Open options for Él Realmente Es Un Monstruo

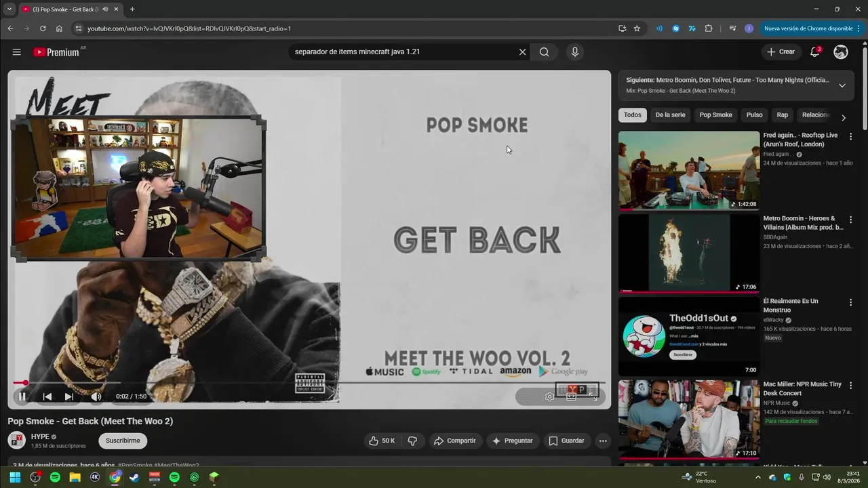tap(850, 302)
